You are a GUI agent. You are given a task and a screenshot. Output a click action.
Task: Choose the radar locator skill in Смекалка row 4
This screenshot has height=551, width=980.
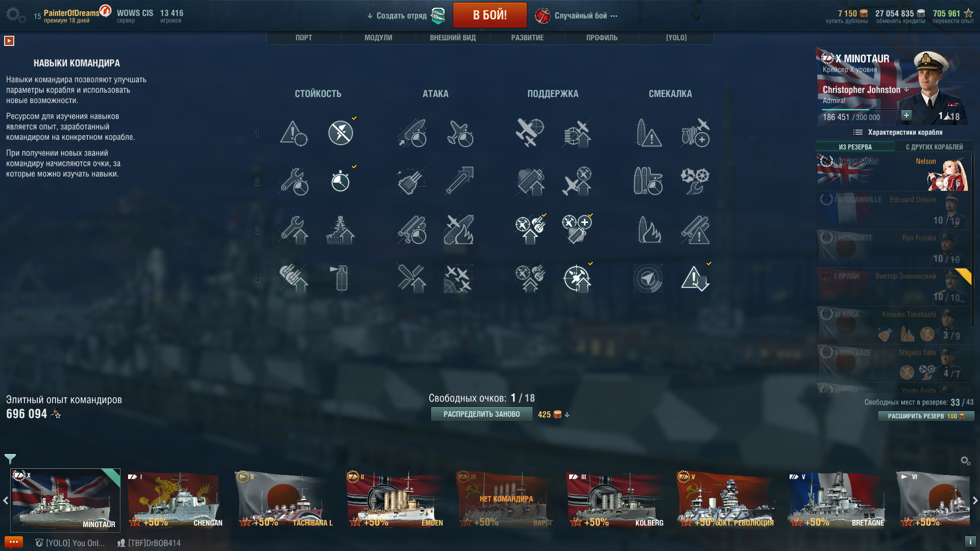point(649,278)
